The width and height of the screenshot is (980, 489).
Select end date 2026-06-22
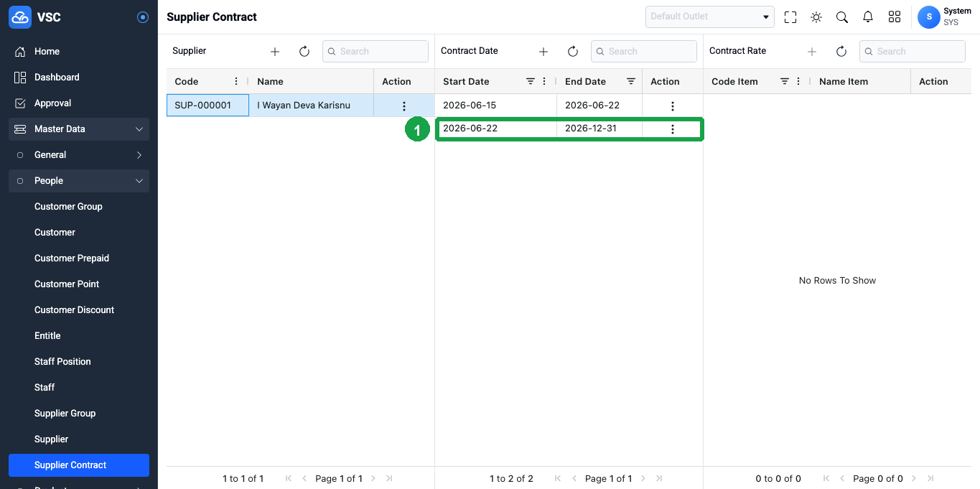click(599, 105)
